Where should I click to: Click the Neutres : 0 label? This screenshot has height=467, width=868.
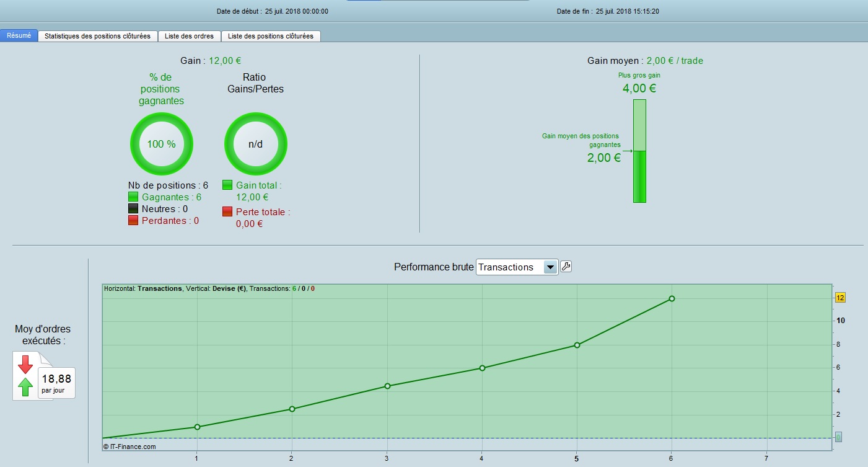(165, 209)
